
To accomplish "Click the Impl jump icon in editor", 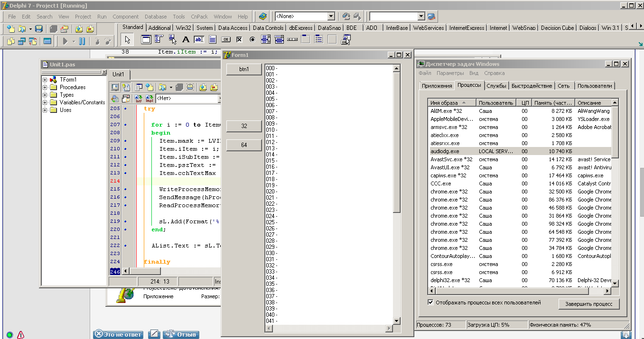I will [x=149, y=99].
